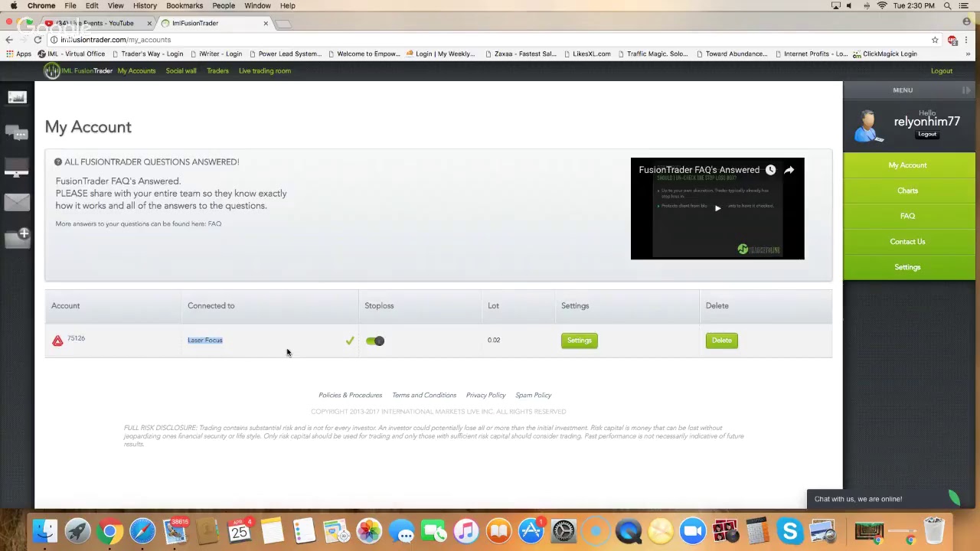Go back with the browser back arrow
This screenshot has width=980, height=551.
[8, 40]
